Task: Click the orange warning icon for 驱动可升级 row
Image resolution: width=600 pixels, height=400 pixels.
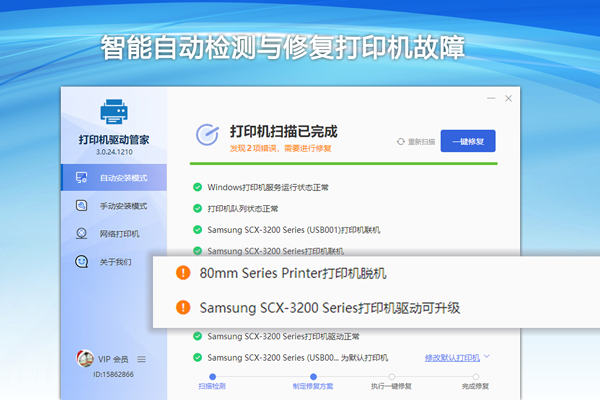Action: coord(183,307)
